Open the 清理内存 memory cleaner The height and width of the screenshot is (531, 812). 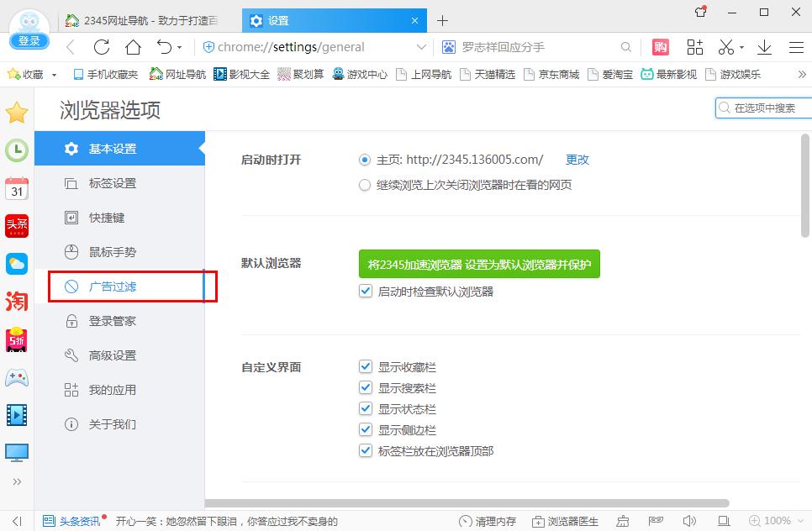coord(488,521)
